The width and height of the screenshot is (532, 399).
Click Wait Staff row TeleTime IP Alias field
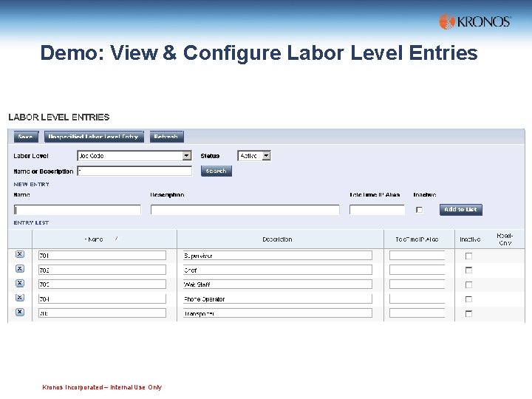coord(417,284)
